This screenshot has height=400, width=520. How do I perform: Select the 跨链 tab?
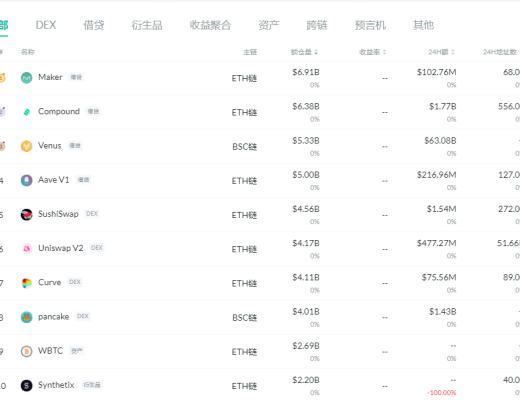coord(317,25)
